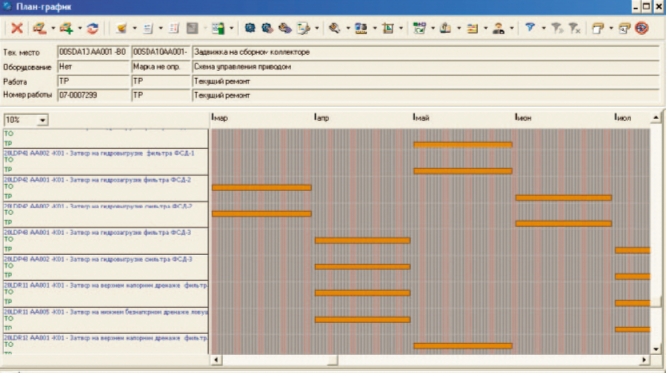
Task: Click the red X delete icon
Action: [x=17, y=29]
